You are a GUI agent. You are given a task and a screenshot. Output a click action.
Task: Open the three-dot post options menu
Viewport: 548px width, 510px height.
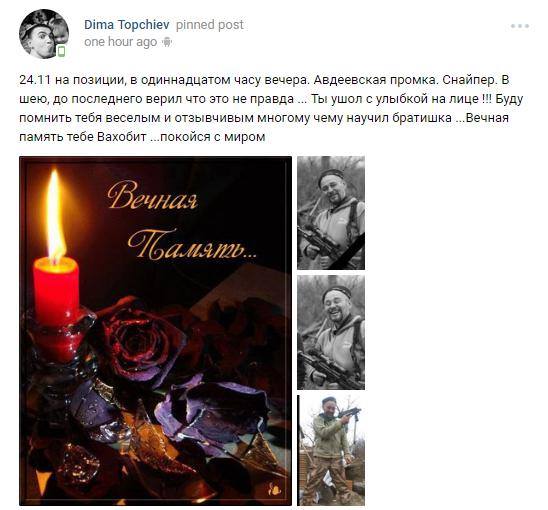[x=520, y=26]
